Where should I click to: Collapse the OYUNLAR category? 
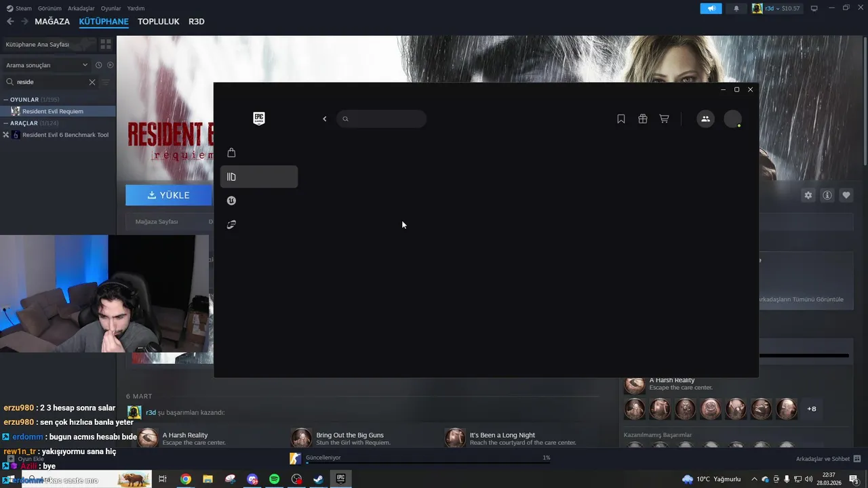6,100
